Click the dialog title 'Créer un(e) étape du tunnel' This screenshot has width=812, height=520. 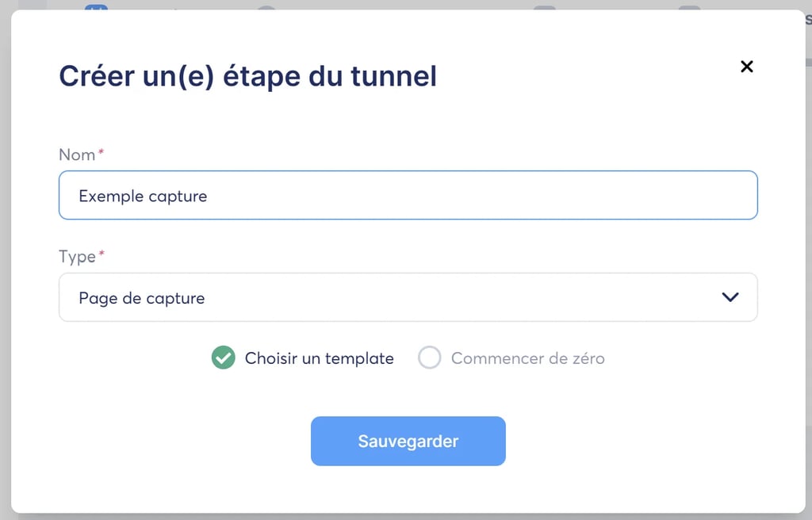coord(247,75)
